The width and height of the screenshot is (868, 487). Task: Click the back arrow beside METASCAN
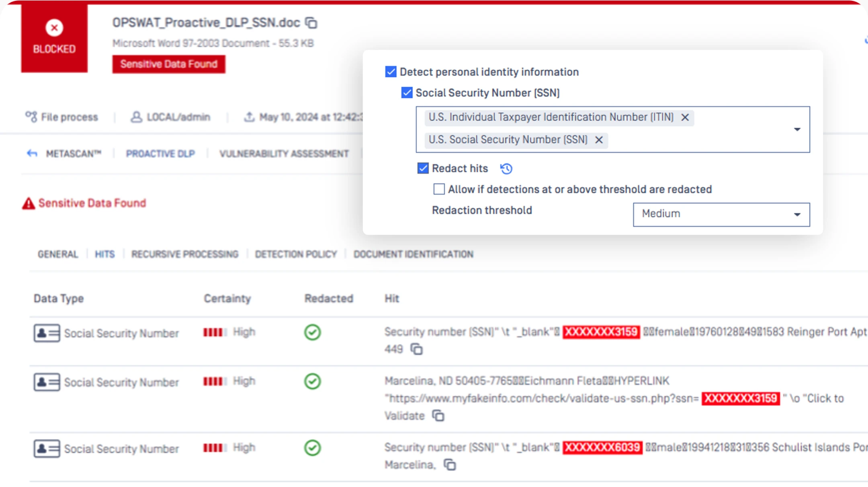tap(32, 153)
